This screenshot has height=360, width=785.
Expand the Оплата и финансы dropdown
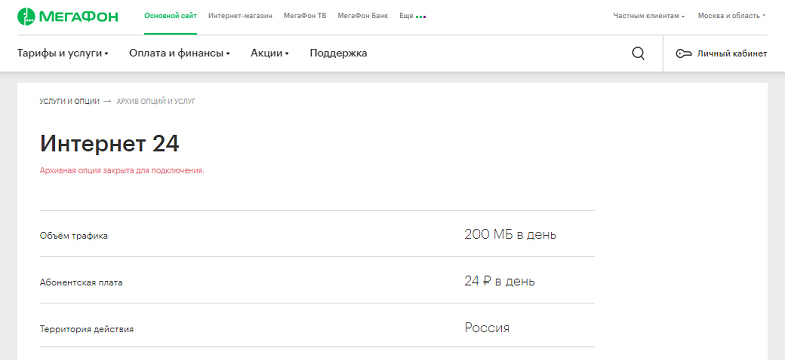click(x=179, y=53)
